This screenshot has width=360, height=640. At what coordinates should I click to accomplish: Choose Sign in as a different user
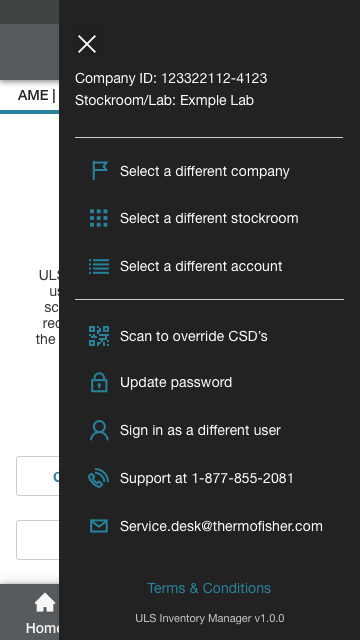[200, 431]
